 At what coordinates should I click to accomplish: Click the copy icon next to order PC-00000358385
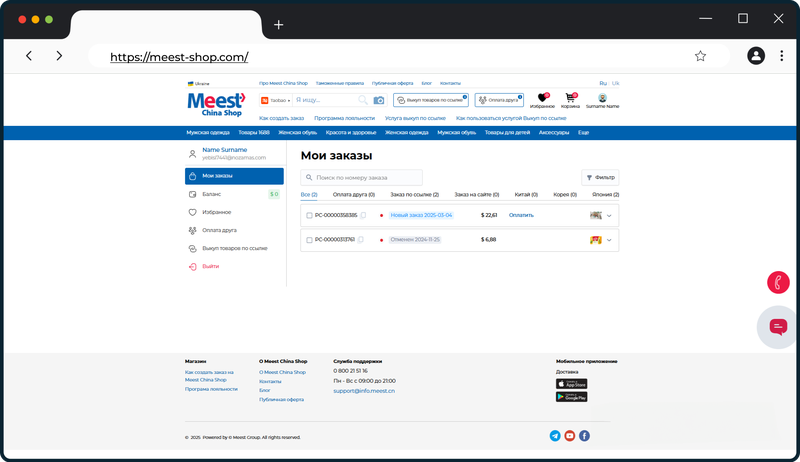click(363, 215)
